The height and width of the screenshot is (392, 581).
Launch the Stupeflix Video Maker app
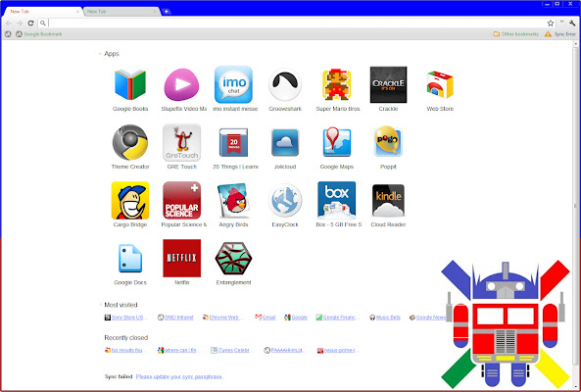tap(181, 84)
